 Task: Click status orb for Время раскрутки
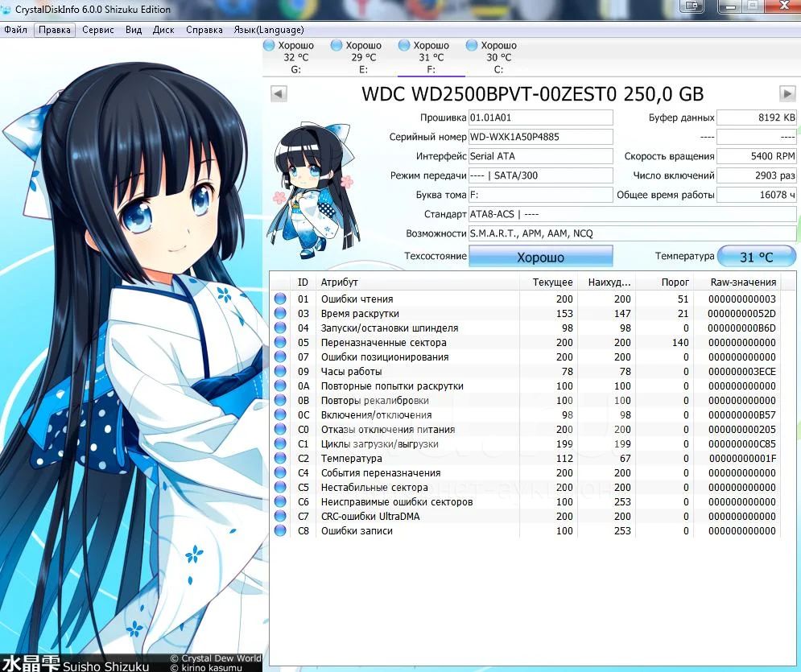click(x=280, y=313)
